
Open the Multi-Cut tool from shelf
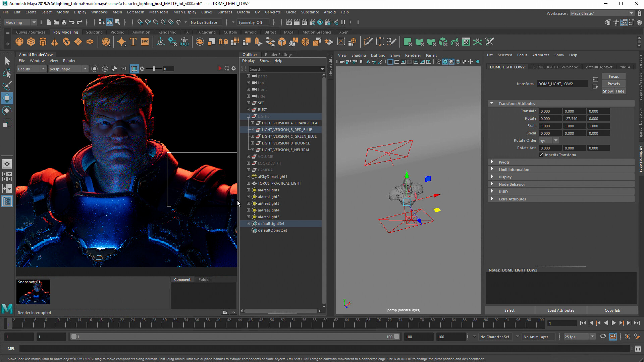(368, 42)
